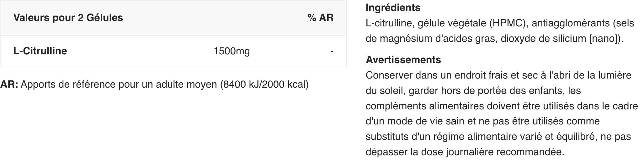Click the 'Valeurs pour 2 Gélules' header
This screenshot has width=644, height=164.
(x=68, y=18)
